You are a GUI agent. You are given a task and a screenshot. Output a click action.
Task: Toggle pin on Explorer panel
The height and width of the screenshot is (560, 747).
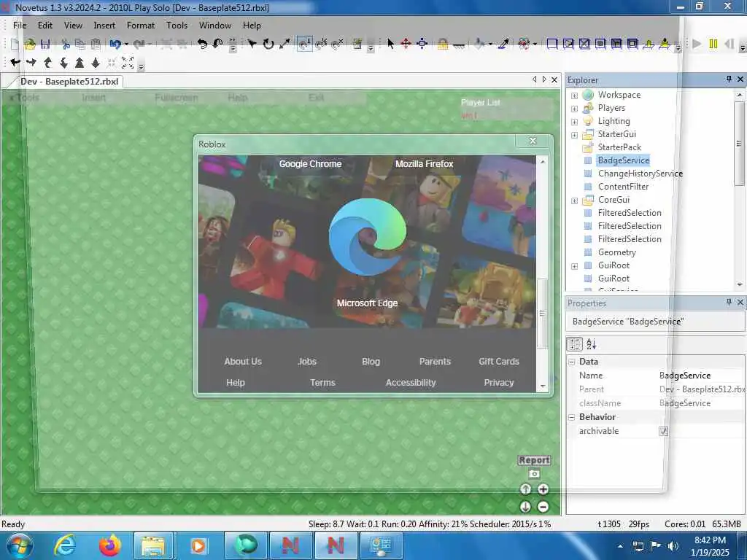click(729, 79)
